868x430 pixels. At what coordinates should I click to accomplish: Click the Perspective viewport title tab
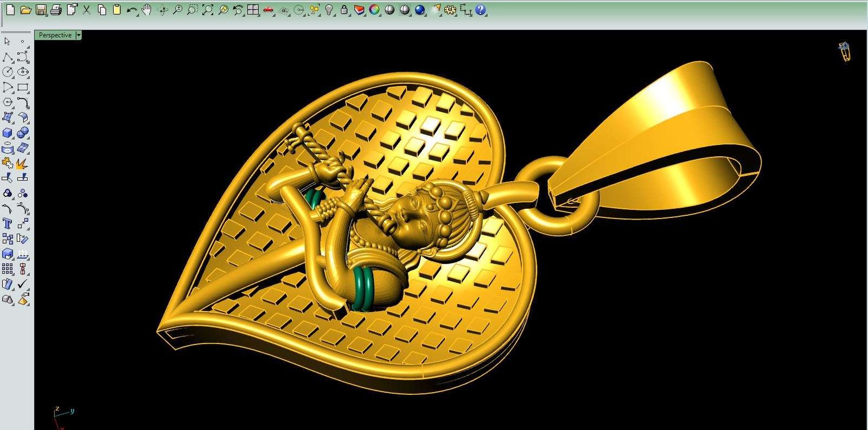55,35
